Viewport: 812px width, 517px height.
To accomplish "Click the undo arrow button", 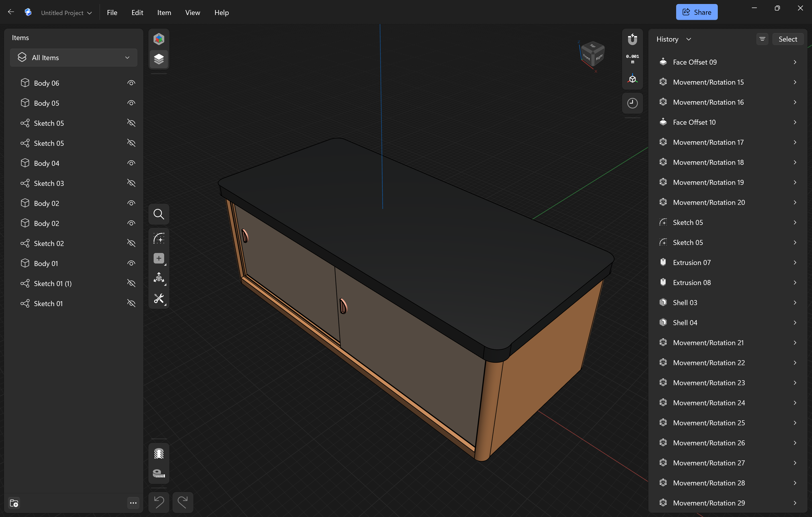I will tap(159, 502).
